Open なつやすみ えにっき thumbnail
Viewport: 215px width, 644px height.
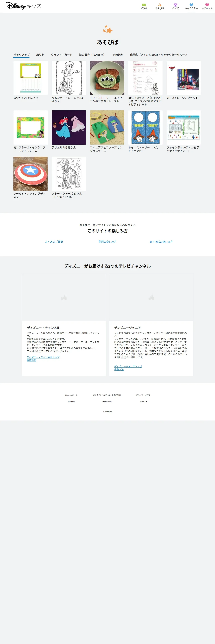click(30, 78)
